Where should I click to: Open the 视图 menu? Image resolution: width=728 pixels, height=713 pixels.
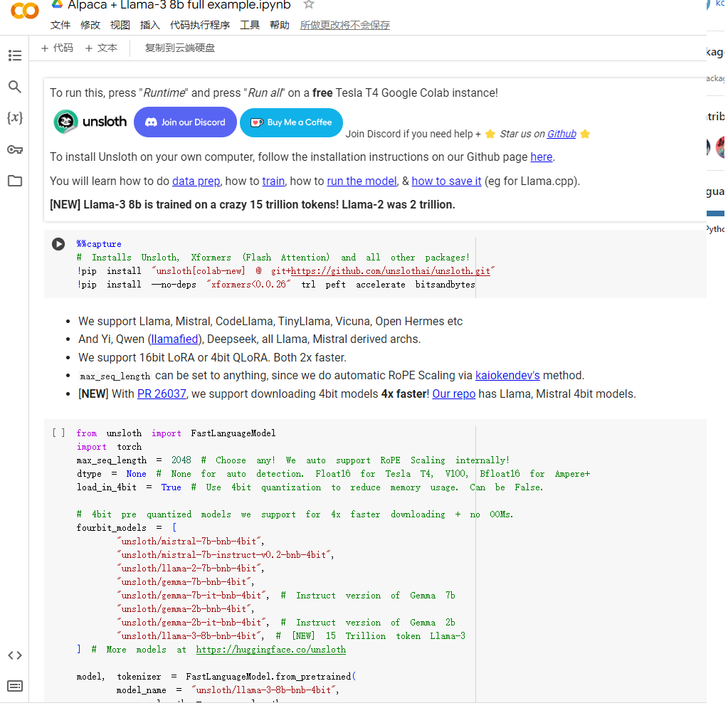coord(120,25)
